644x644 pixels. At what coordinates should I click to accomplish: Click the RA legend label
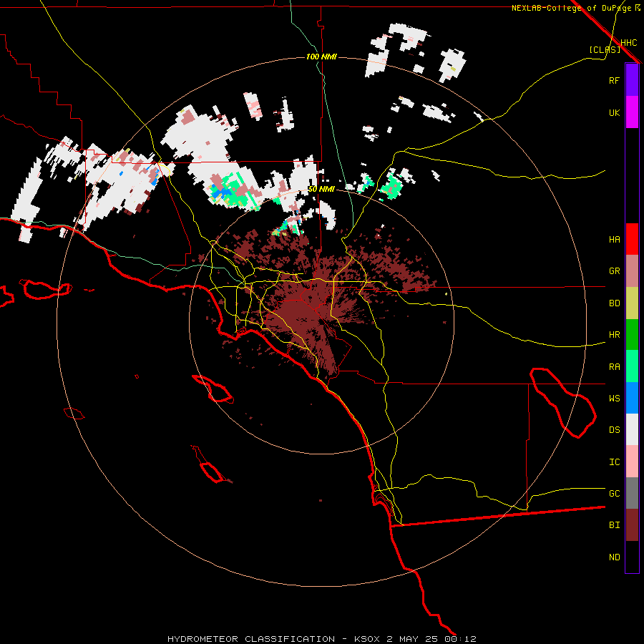tap(614, 367)
